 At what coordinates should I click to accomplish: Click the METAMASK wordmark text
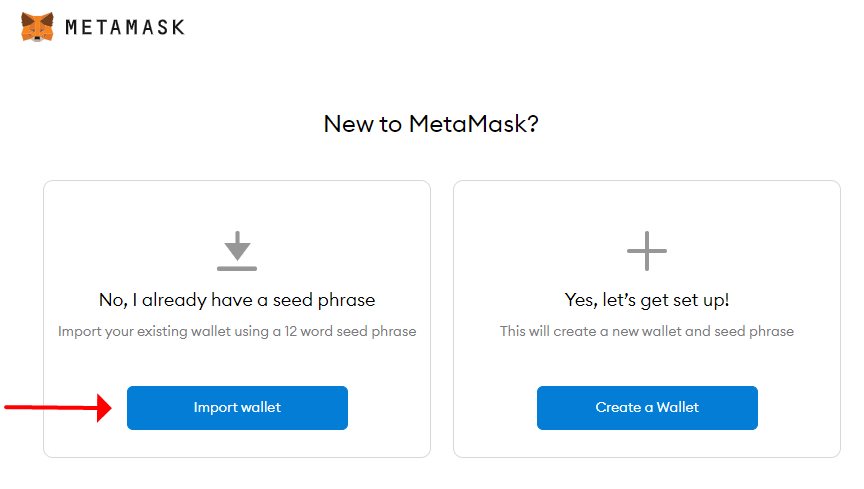(x=125, y=27)
